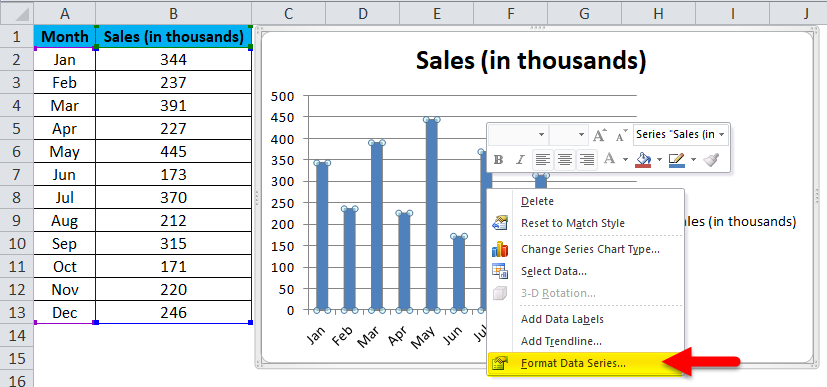Click cell containing 344

click(x=174, y=60)
